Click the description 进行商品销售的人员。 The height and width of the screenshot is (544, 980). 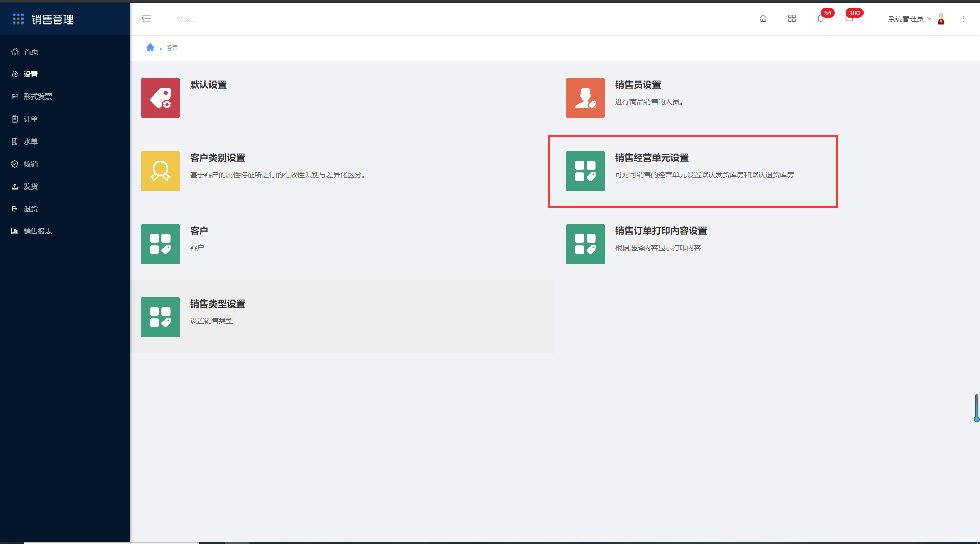click(x=649, y=102)
